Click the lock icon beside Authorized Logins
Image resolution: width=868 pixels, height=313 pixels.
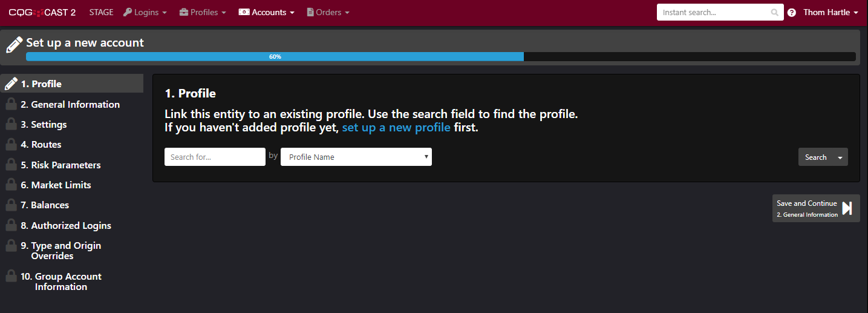(x=11, y=225)
